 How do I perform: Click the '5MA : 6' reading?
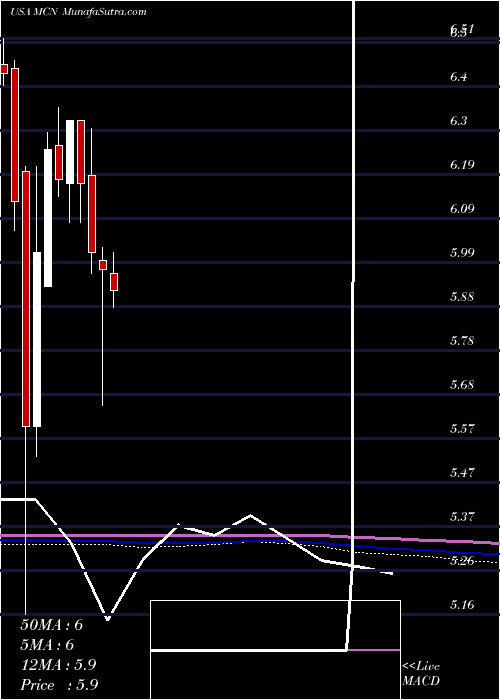(47, 645)
